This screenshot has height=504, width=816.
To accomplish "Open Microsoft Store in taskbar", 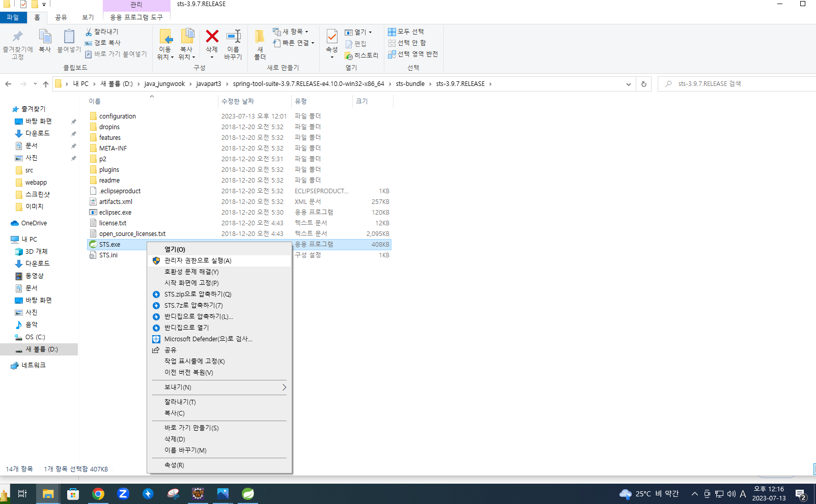I will point(73,493).
